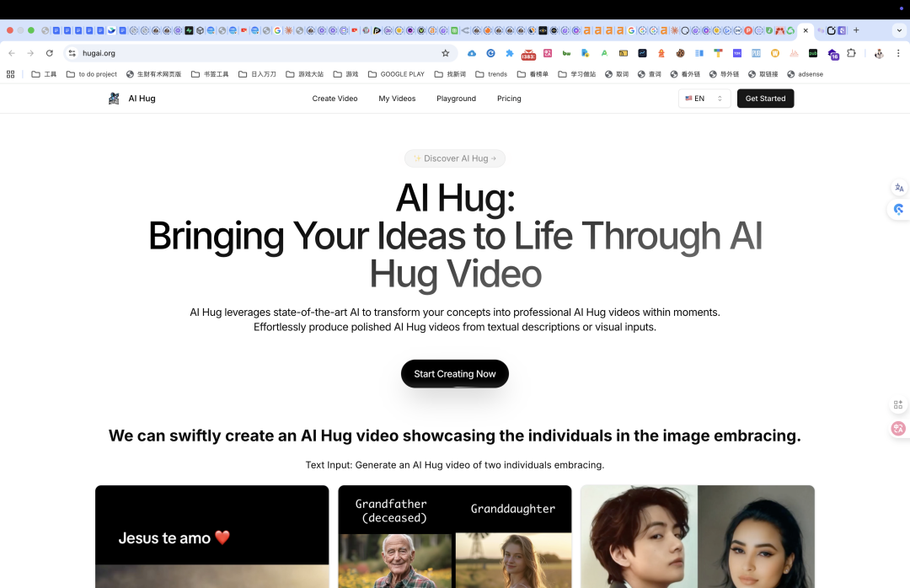910x588 pixels.
Task: Click the red 1383 badge extension icon
Action: [528, 54]
